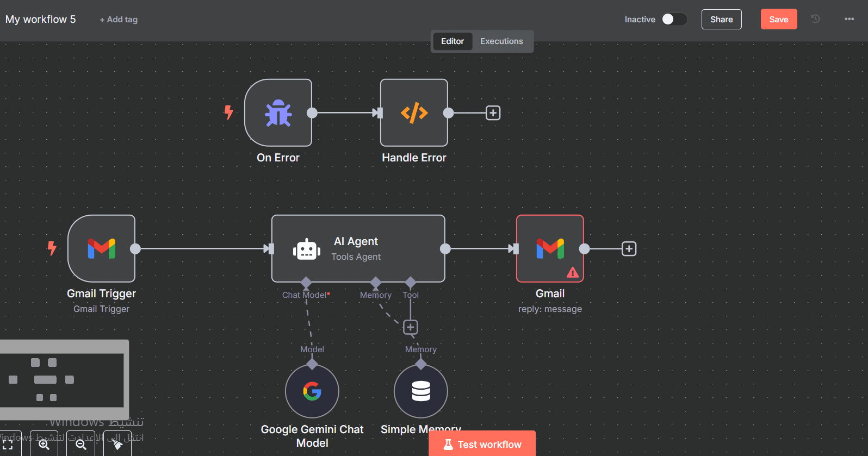Image resolution: width=868 pixels, height=456 pixels.
Task: Add node after Handle Error plus button
Action: point(493,113)
